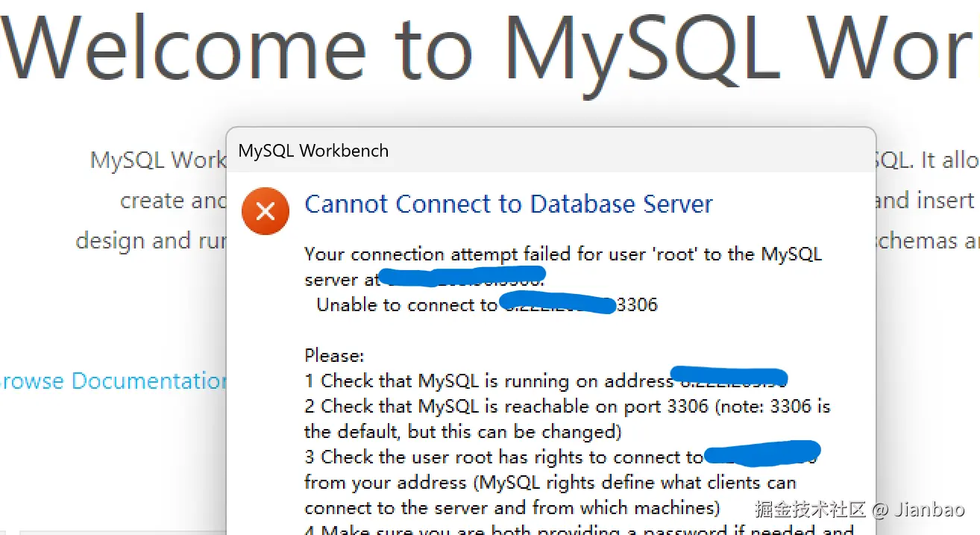Click the blue redaction after 'Unable to connect to'
Image resolution: width=980 pixels, height=535 pixels.
point(557,304)
